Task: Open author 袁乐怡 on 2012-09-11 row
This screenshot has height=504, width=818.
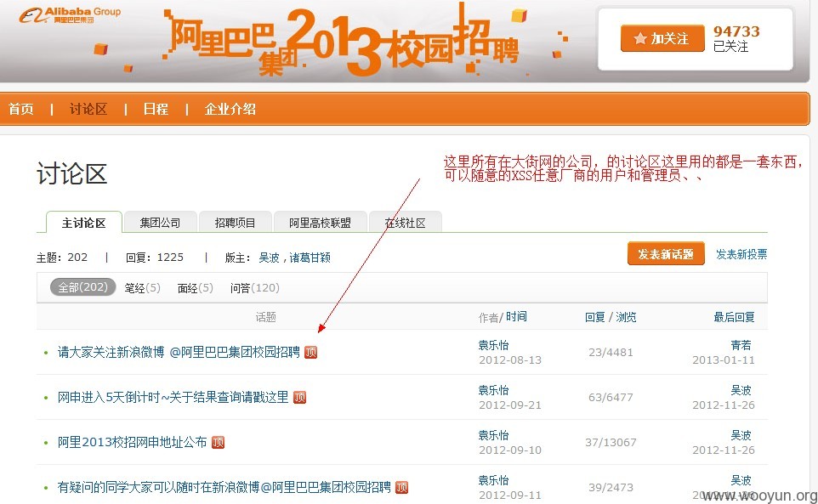Action: [493, 480]
